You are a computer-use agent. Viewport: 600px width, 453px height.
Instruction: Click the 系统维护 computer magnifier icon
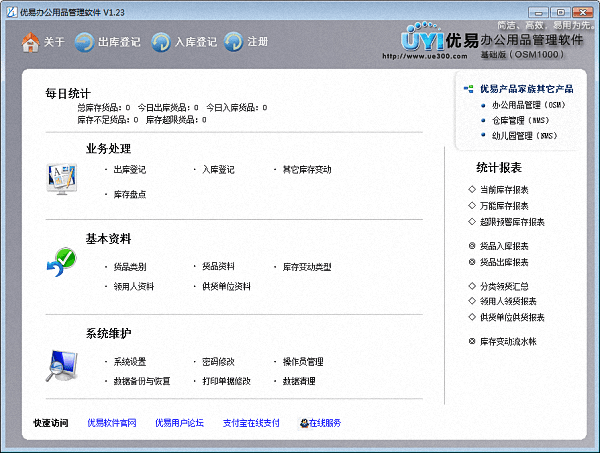point(60,366)
